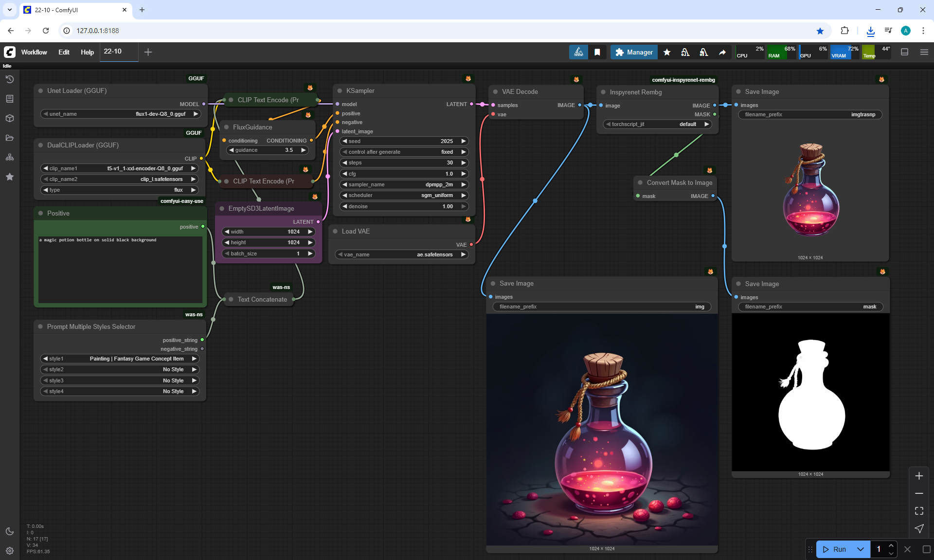Open the Run button dropdown arrow
The width and height of the screenshot is (934, 560).
point(860,549)
